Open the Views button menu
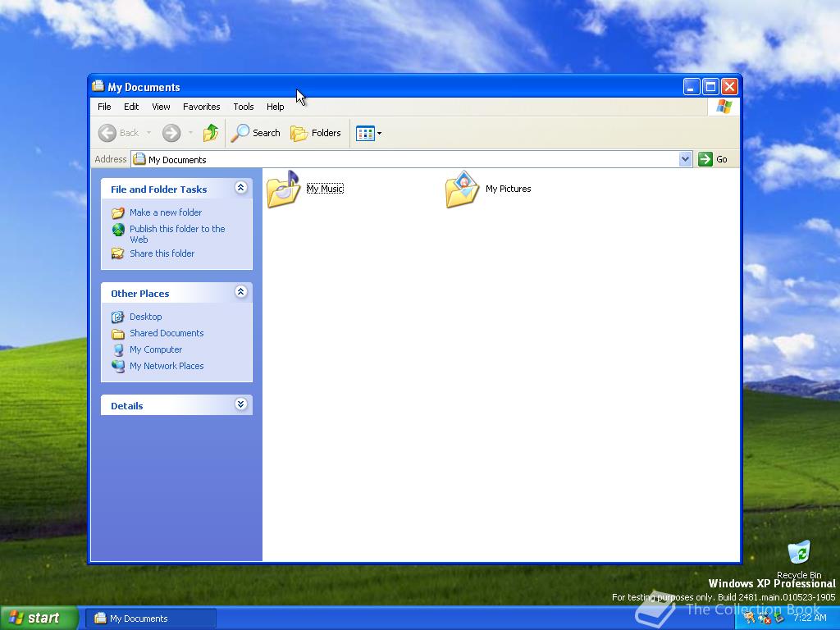 point(368,133)
